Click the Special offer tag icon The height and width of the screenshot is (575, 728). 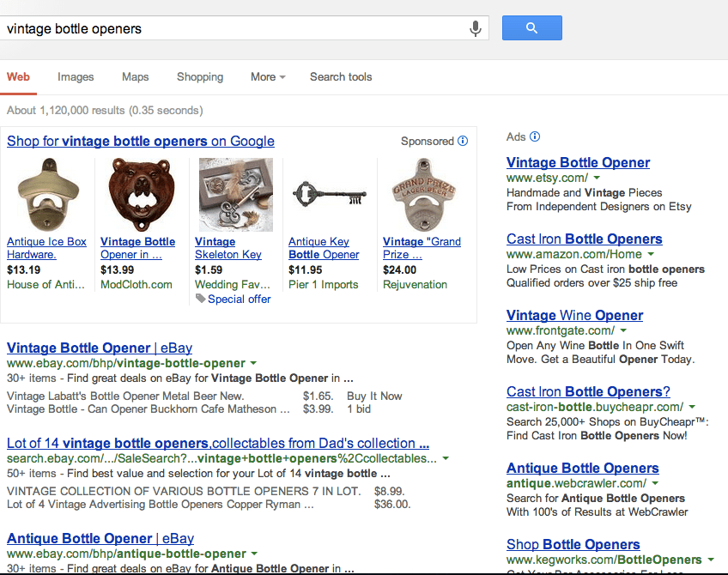coord(200,299)
